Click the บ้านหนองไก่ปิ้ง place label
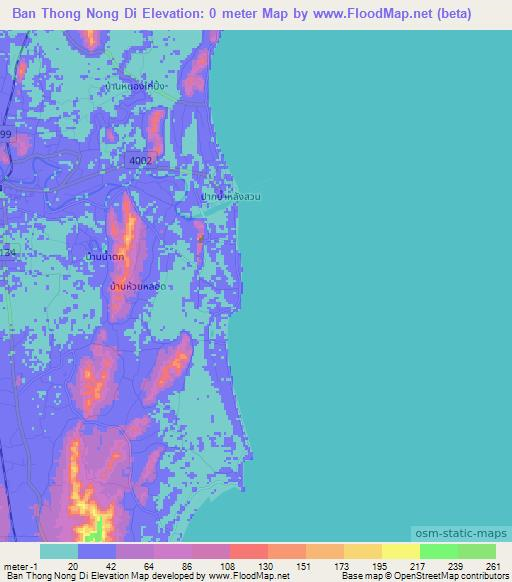Screen dimensions: 512x582 136,86
